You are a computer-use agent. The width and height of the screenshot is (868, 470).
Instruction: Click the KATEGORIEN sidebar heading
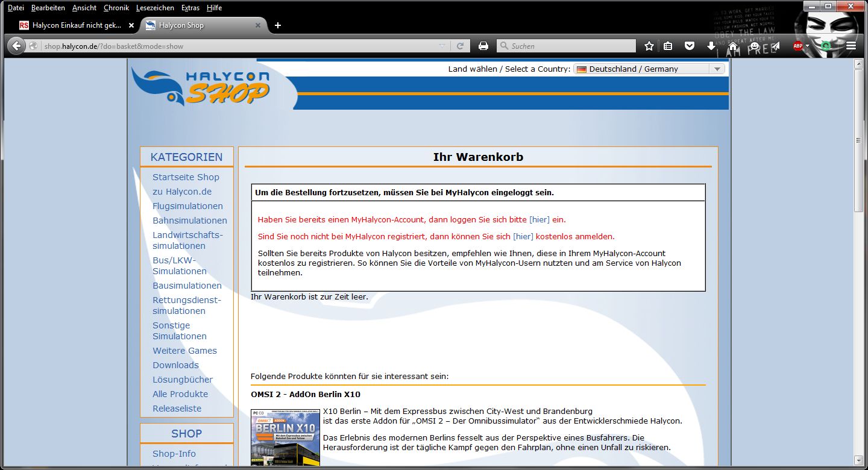click(x=186, y=157)
